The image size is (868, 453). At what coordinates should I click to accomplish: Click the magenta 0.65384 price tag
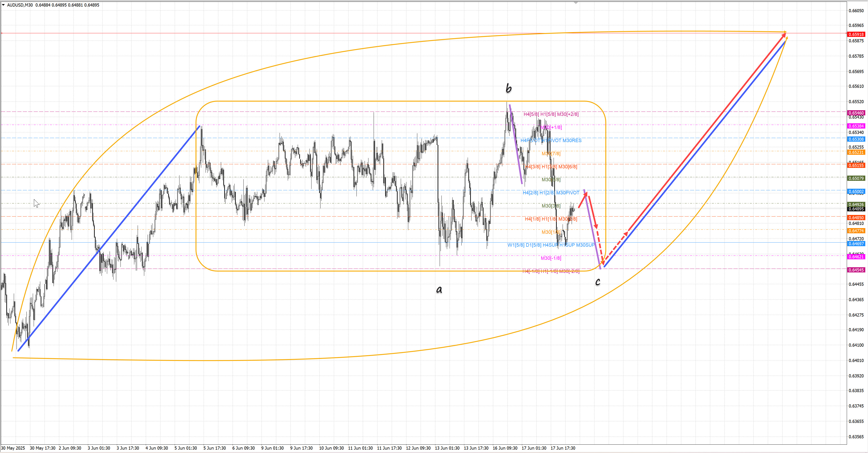856,126
